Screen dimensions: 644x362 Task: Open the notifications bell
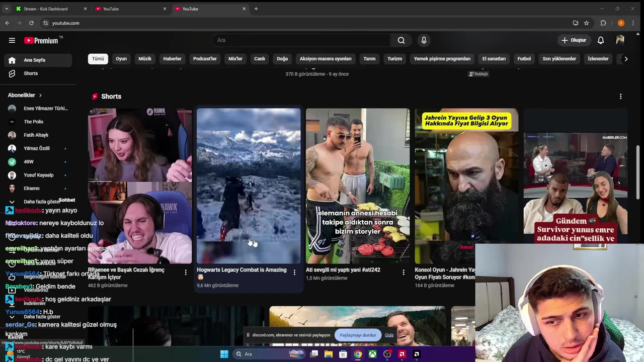pyautogui.click(x=601, y=40)
